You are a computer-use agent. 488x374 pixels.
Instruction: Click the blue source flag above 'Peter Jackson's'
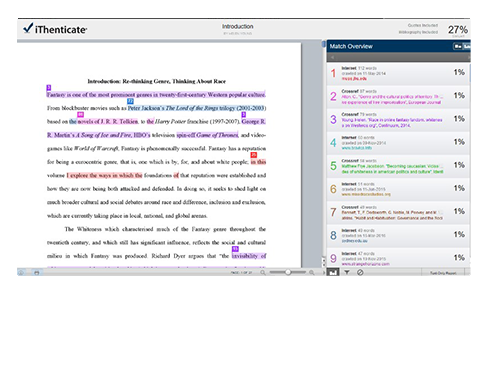coord(130,101)
